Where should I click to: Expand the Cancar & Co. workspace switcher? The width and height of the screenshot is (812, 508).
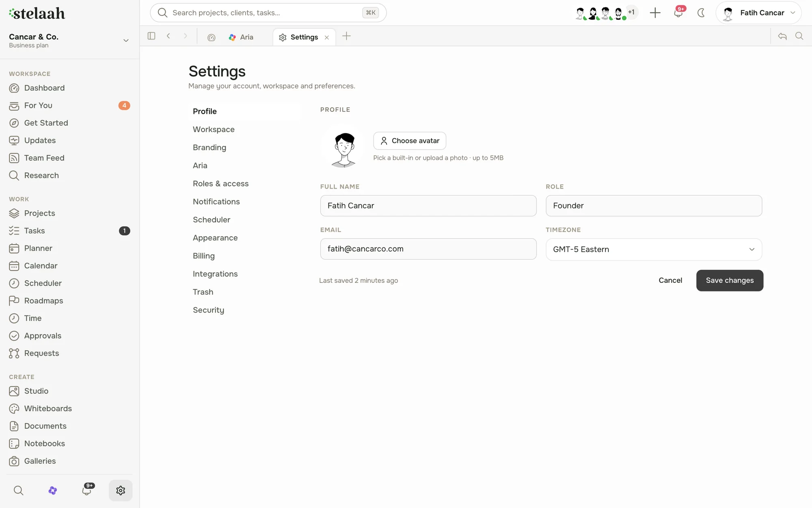(x=69, y=40)
